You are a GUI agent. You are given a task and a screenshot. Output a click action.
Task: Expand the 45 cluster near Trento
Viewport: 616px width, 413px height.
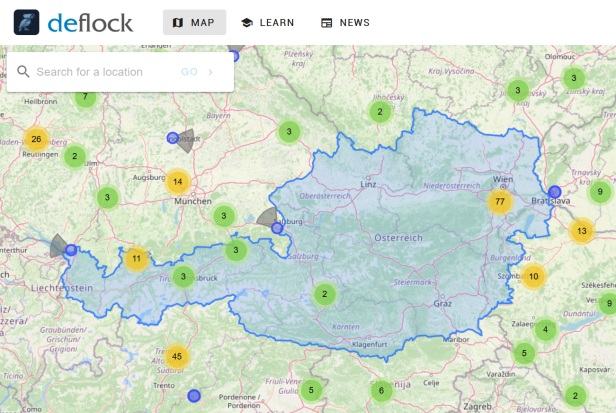(x=177, y=356)
